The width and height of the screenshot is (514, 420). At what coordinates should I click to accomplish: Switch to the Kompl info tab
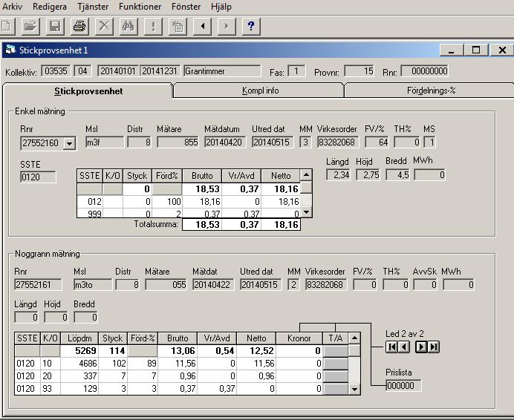pyautogui.click(x=260, y=91)
